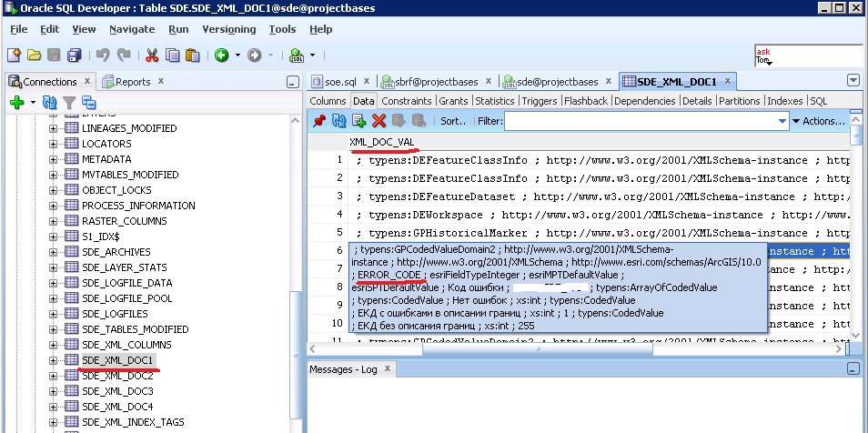Viewport: 868px width, 433px height.
Task: Click the Save All disks icon
Action: click(74, 55)
